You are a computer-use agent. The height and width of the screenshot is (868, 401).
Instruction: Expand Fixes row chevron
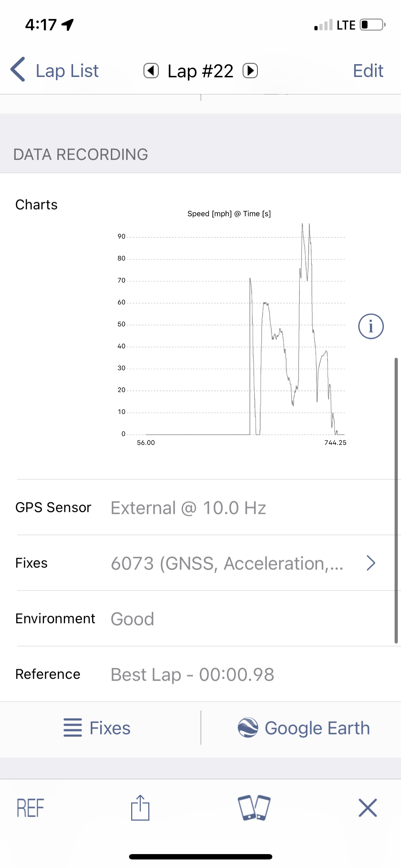point(371,563)
